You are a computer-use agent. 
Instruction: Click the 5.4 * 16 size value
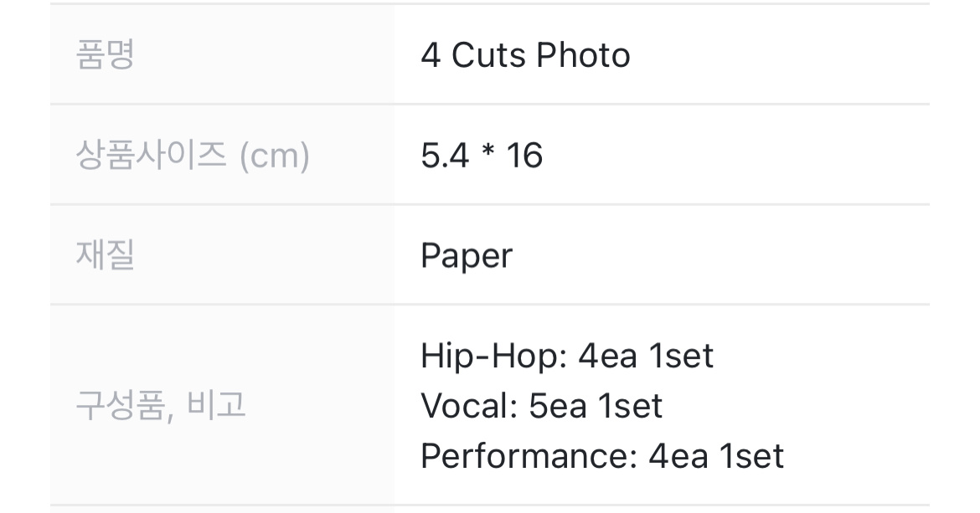482,155
